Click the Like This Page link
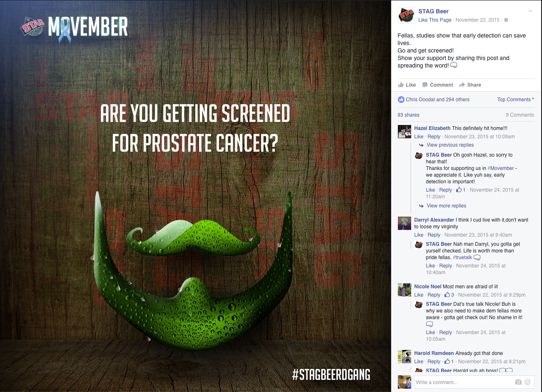This screenshot has width=542, height=392. click(435, 20)
